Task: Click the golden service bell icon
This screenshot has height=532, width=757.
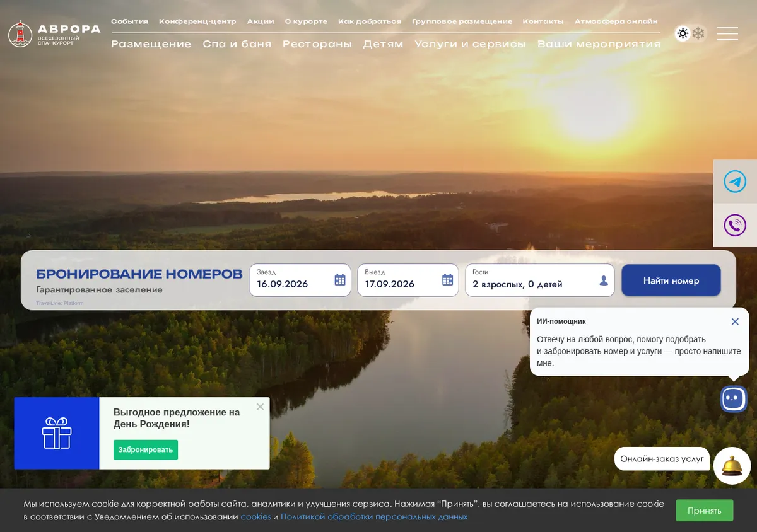Action: click(732, 466)
